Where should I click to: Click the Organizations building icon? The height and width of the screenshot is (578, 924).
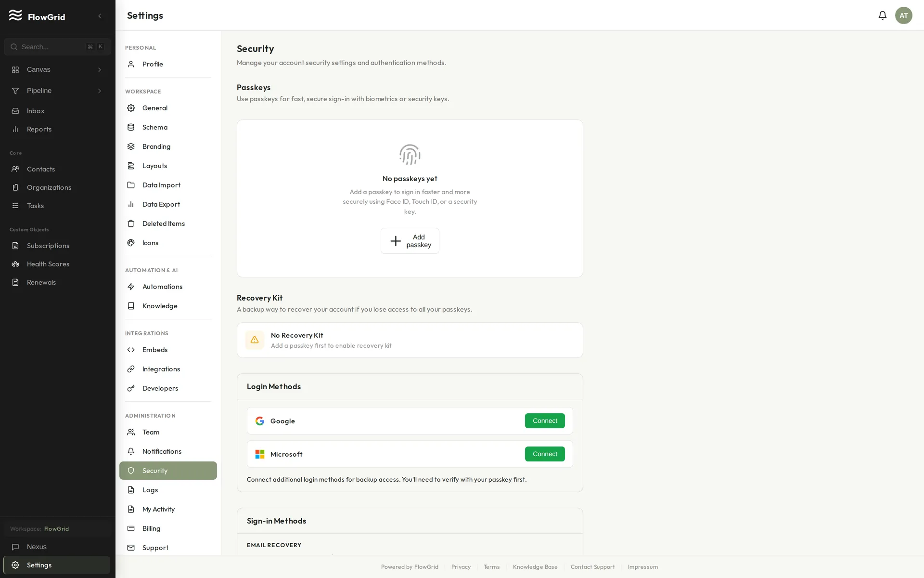[x=15, y=187]
